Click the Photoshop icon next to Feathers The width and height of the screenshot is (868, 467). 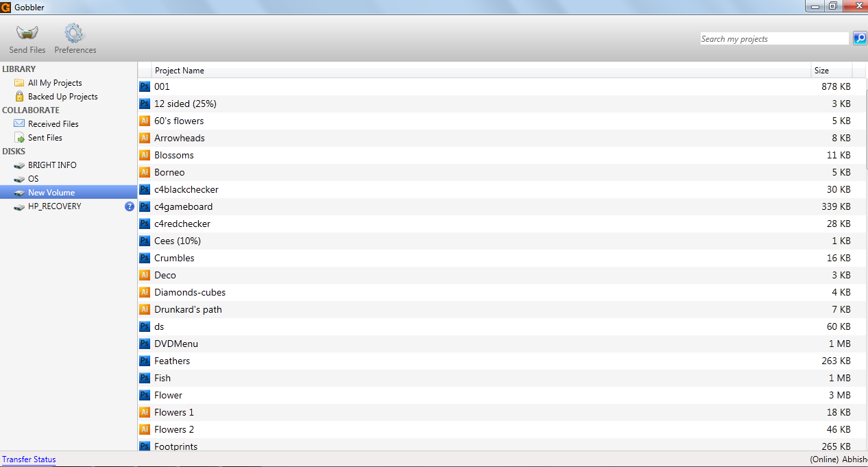click(x=145, y=361)
